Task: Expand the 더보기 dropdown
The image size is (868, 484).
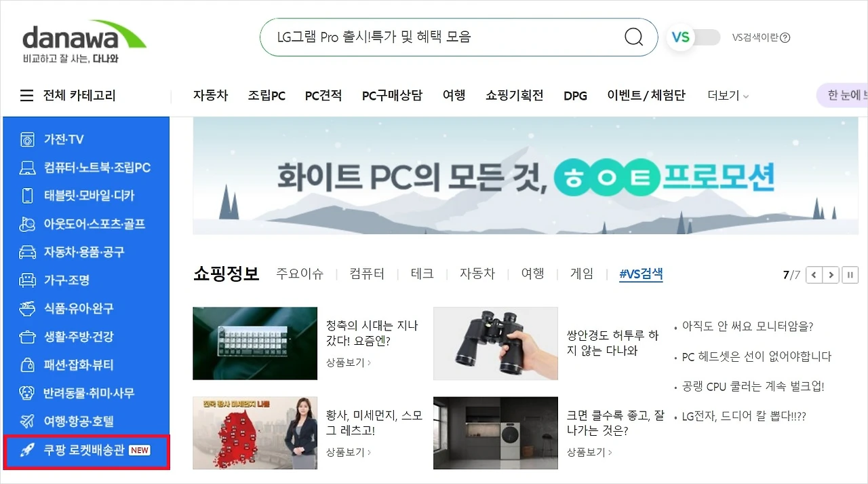Action: point(728,96)
